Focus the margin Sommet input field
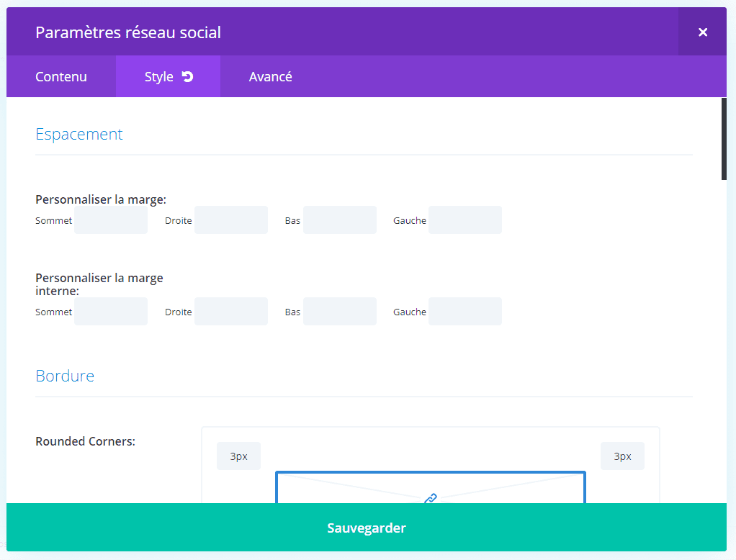 tap(111, 220)
